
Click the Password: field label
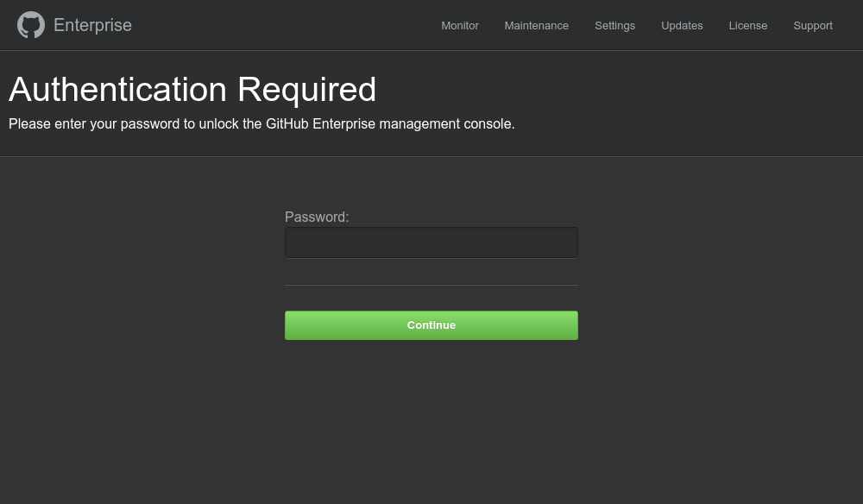[317, 217]
